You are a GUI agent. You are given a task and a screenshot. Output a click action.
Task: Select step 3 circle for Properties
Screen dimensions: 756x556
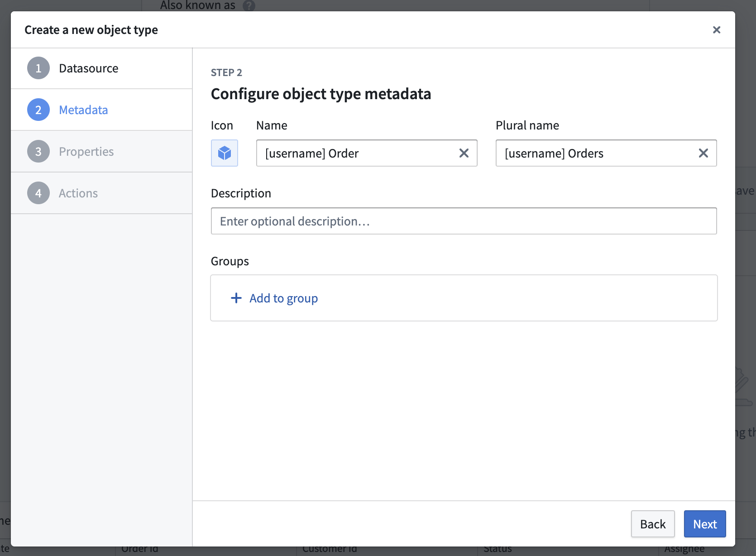38,152
